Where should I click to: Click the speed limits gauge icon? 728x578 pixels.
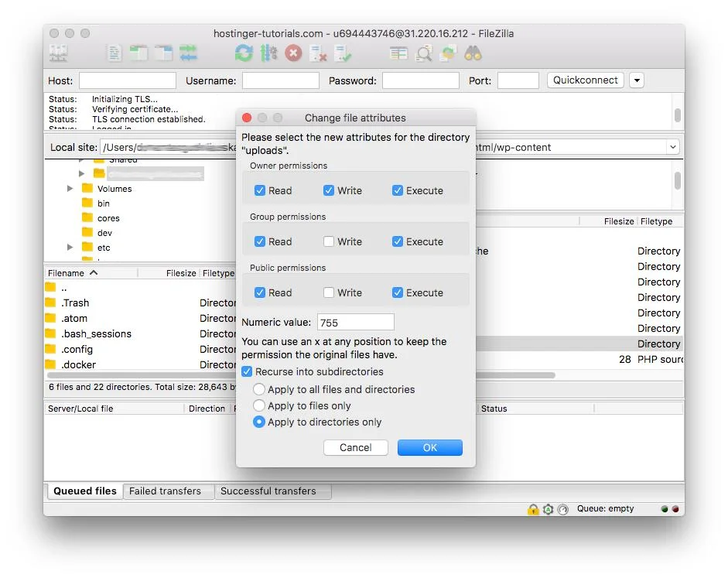pos(562,509)
